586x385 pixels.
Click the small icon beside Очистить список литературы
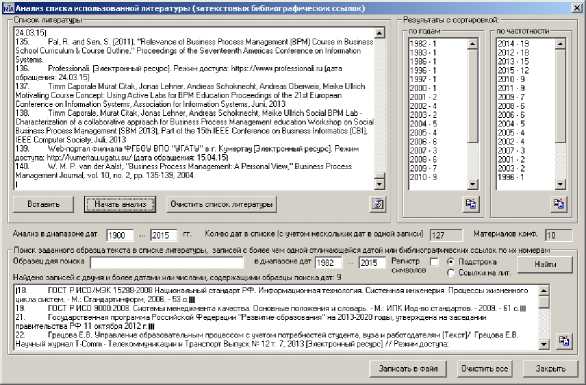click(377, 204)
